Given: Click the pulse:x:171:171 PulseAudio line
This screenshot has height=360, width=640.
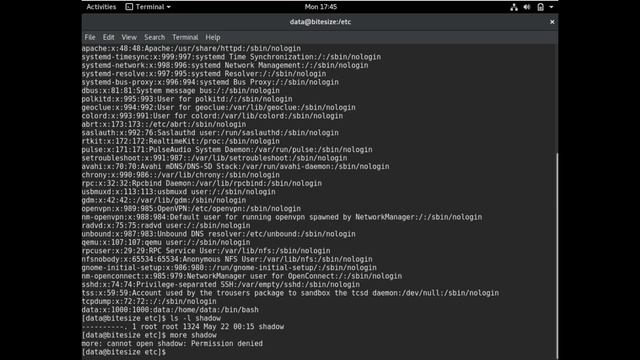Looking at the screenshot, I should (227, 149).
